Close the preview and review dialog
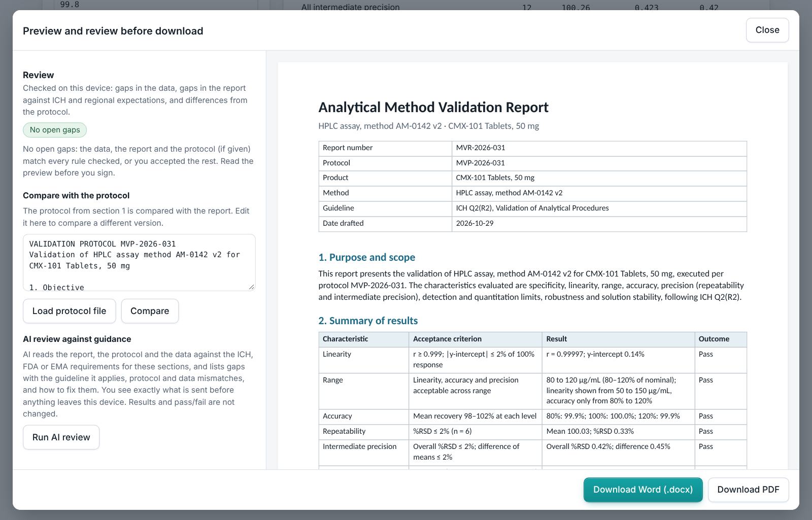The image size is (812, 520). coord(767,30)
